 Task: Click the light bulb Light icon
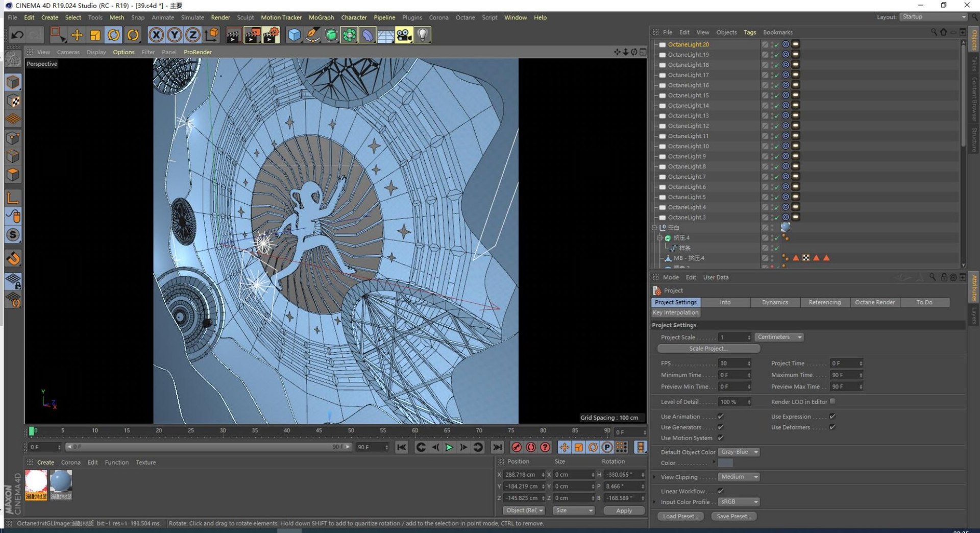tap(422, 35)
